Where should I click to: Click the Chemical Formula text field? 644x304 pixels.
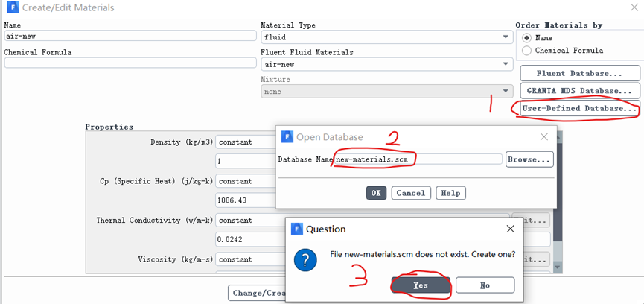click(x=130, y=63)
